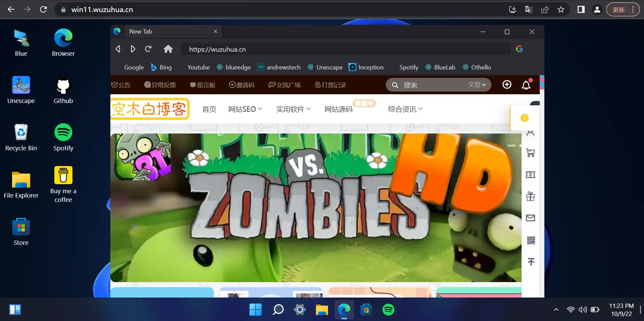Expand the 网站SEO dropdown menu
This screenshot has width=644, height=321.
pos(245,109)
